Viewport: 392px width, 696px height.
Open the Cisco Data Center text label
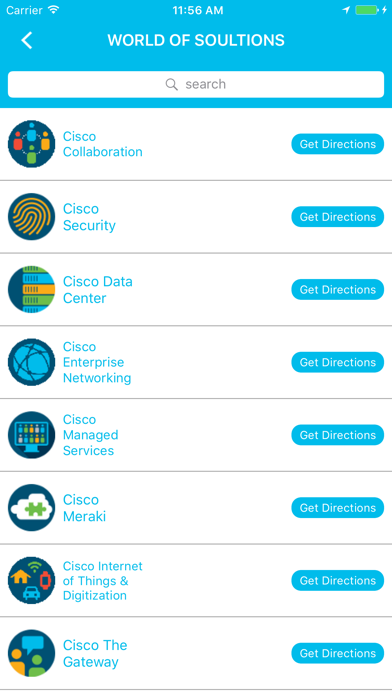tap(98, 289)
